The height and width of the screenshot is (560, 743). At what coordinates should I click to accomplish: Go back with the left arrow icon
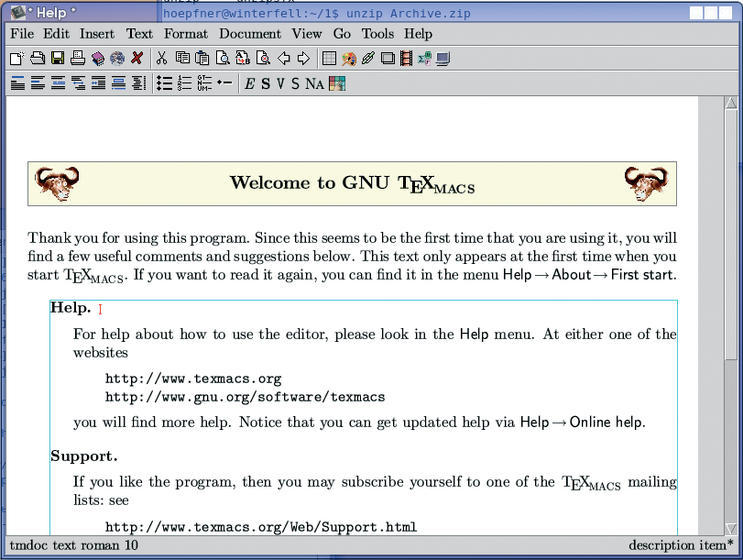[x=283, y=59]
